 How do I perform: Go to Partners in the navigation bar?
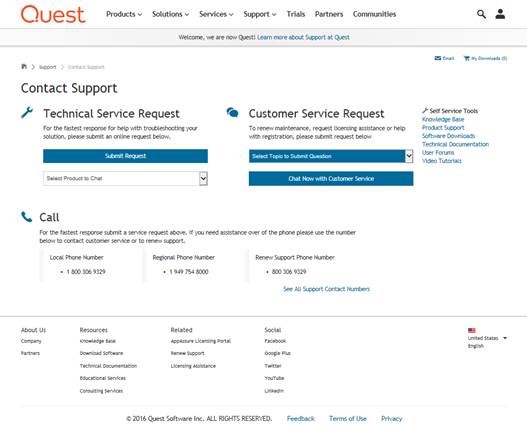[329, 14]
